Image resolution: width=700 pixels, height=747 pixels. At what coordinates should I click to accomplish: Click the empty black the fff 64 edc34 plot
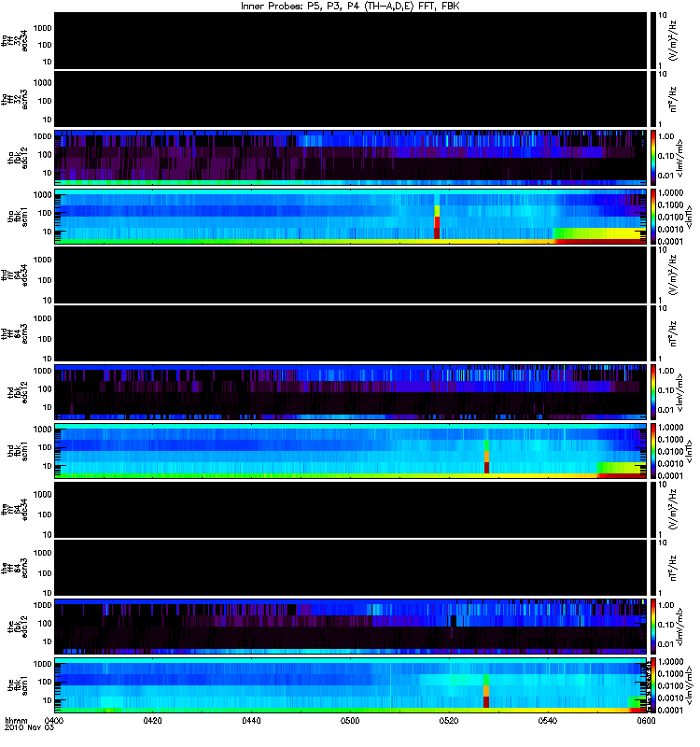[x=350, y=510]
